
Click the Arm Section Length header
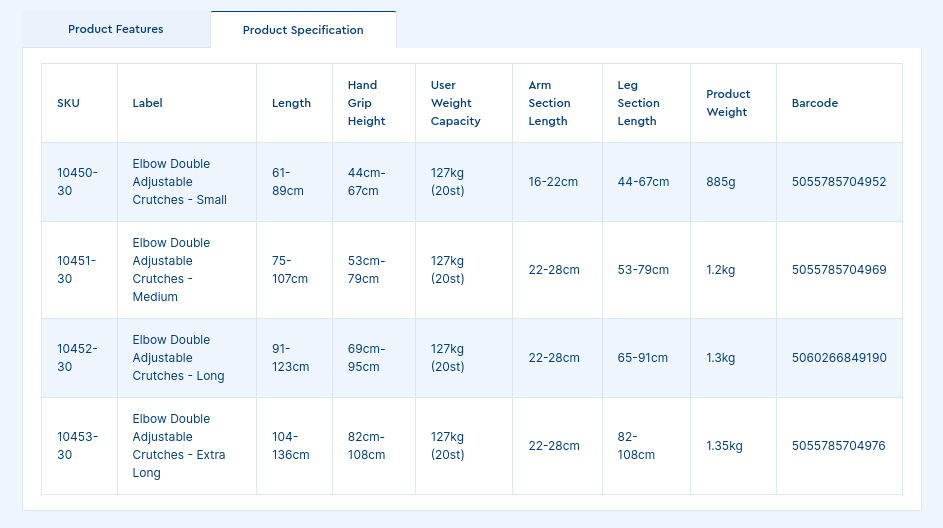(549, 103)
